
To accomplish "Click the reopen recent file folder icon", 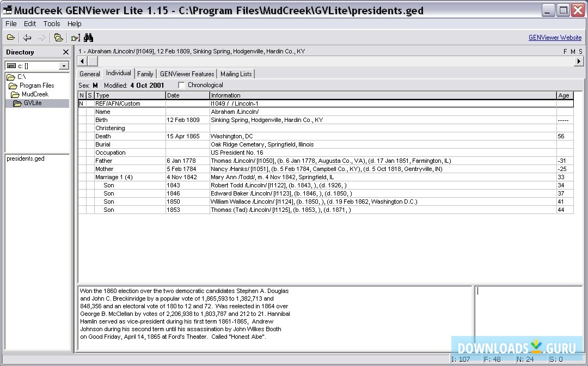I will tap(58, 37).
